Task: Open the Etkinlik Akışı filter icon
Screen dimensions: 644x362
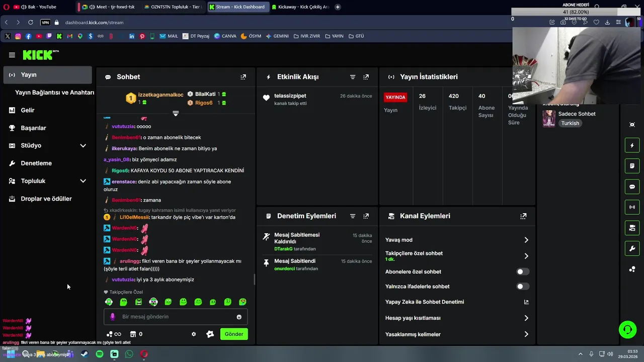Action: 353,77
